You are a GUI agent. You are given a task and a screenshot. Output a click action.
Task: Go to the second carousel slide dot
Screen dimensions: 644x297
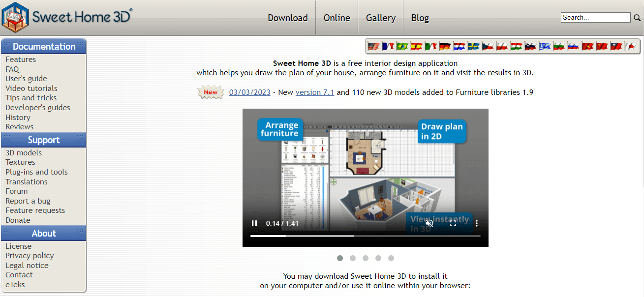click(353, 258)
